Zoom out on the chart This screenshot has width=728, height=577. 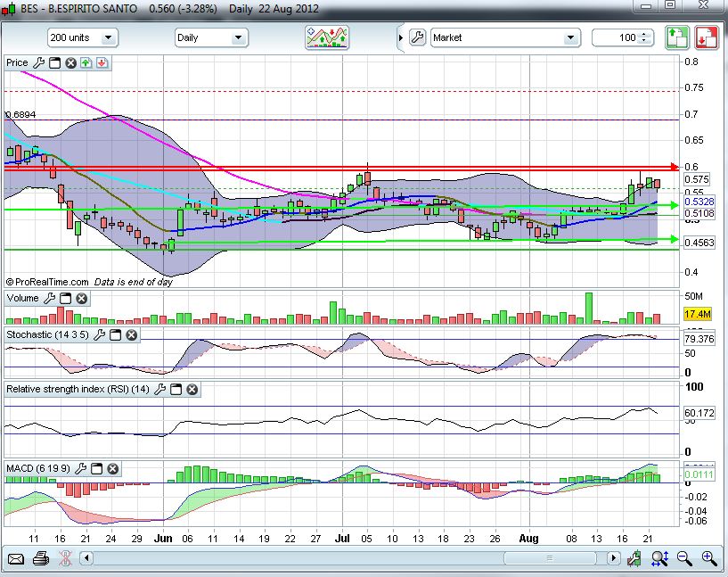point(684,558)
